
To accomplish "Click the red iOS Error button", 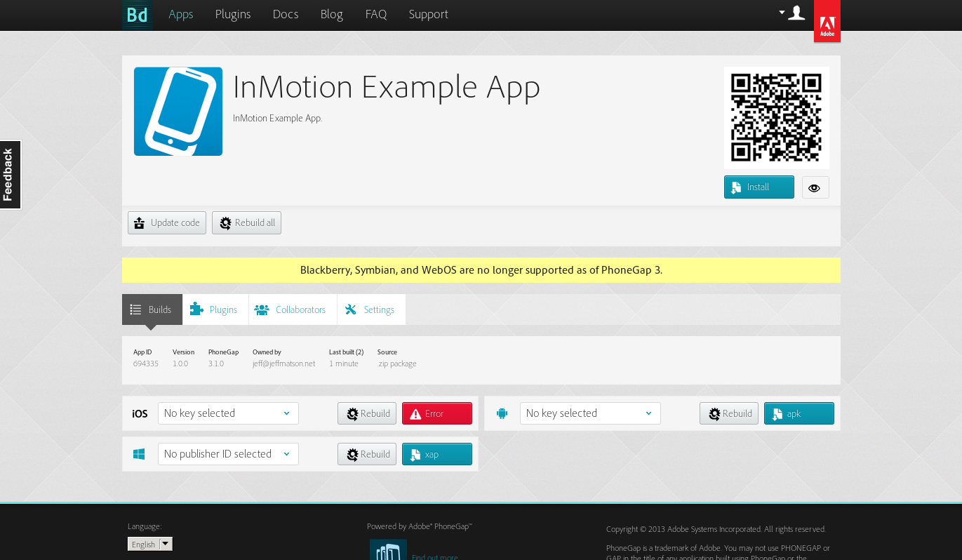I will tap(437, 413).
